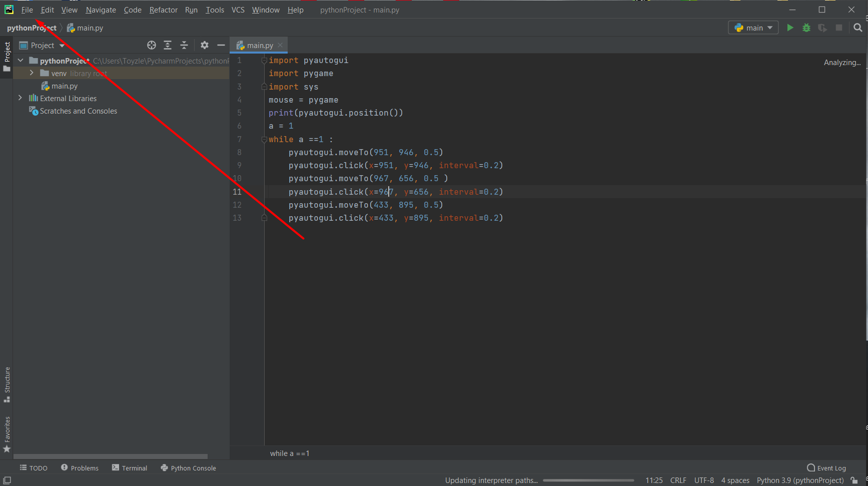Open the main run configuration dropdown
Image resolution: width=868 pixels, height=486 pixels.
click(x=753, y=28)
